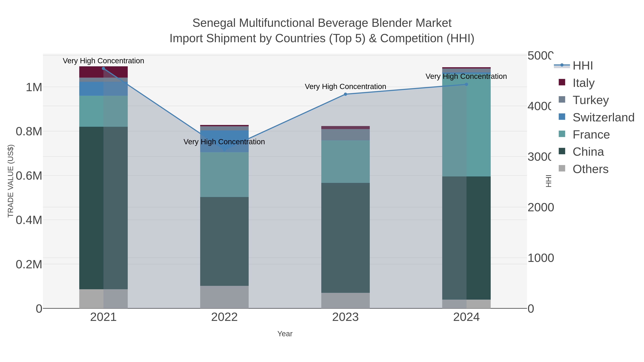Image resolution: width=644 pixels, height=362 pixels.
Task: Click the 2024 Others bar segment
Action: (467, 304)
